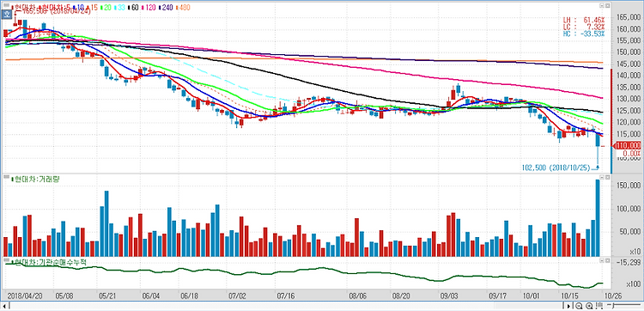
Task: Click the 145,000 price axis label
Action: (x=629, y=64)
